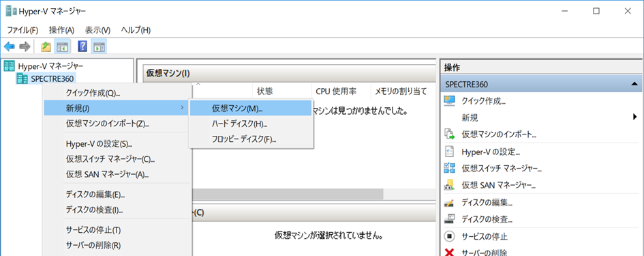Click サービスの停止 in Actions pane

tap(485, 237)
